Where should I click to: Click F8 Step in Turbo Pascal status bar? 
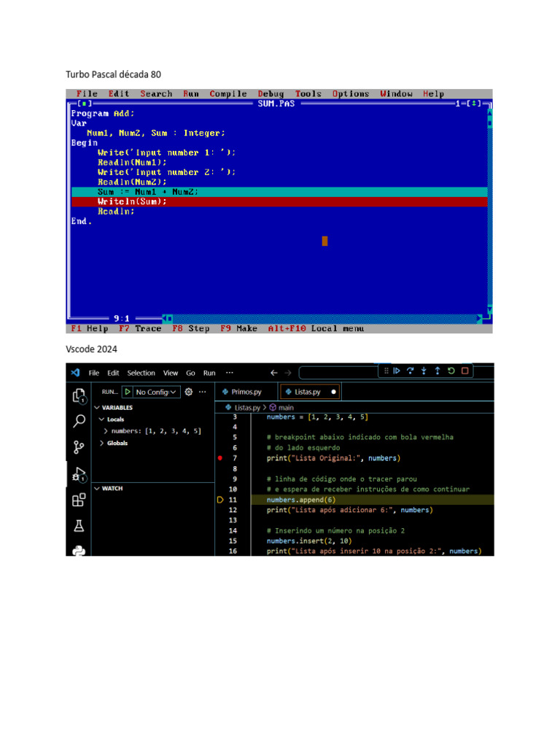point(190,328)
